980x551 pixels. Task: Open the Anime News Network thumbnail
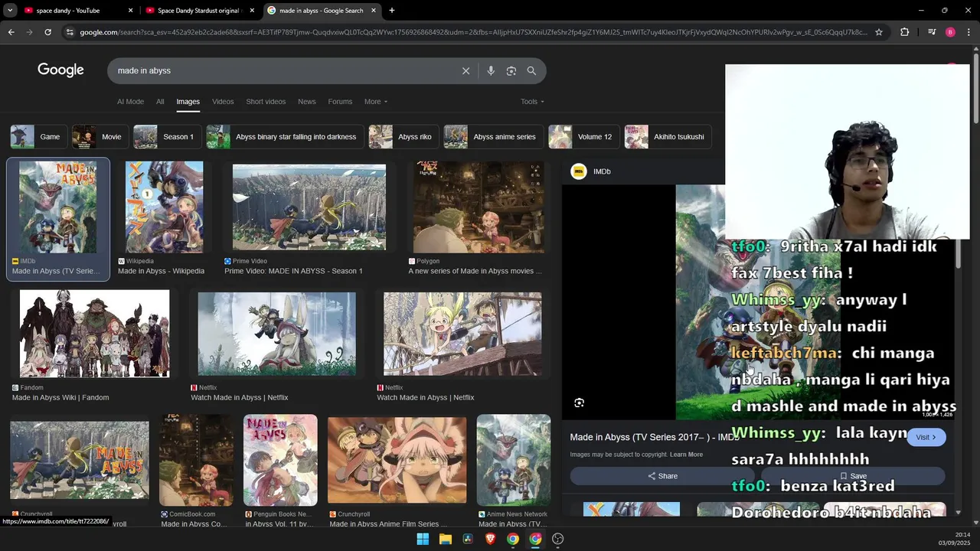point(513,460)
